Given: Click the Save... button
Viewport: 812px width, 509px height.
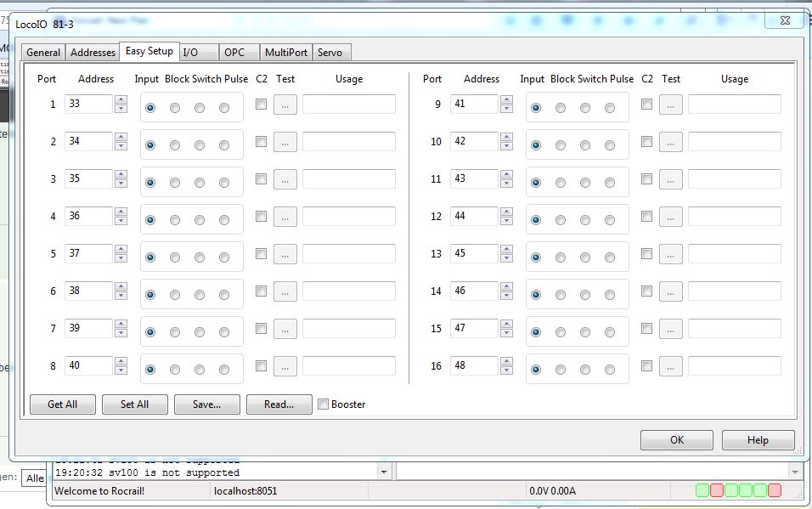Looking at the screenshot, I should tap(206, 404).
